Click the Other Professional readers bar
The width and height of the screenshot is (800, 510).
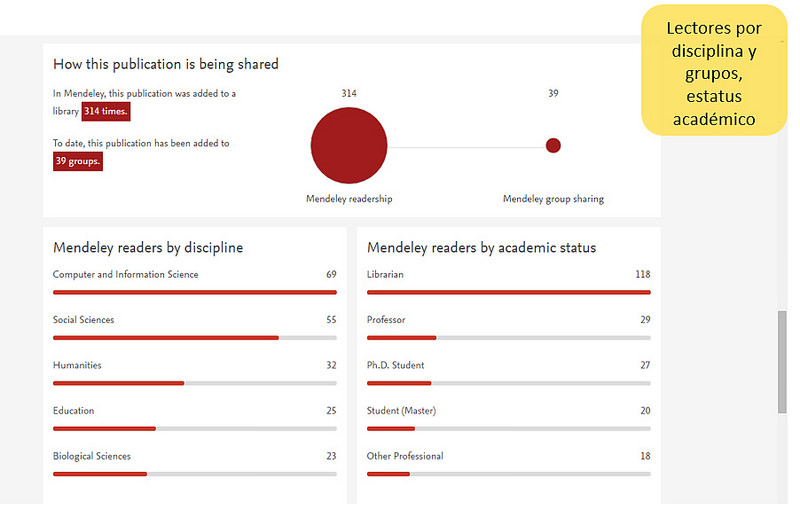pyautogui.click(x=508, y=474)
